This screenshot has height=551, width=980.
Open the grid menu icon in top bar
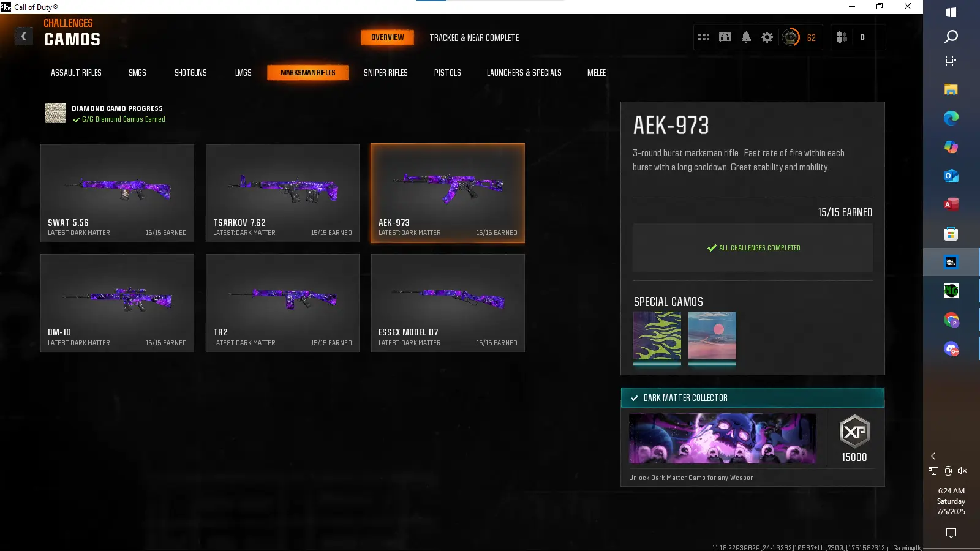point(704,37)
